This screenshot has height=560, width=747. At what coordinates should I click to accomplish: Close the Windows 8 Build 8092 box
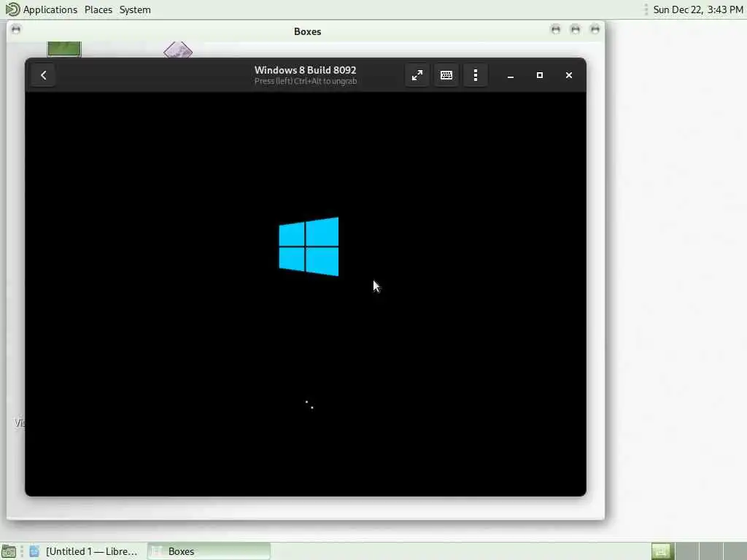click(x=569, y=75)
